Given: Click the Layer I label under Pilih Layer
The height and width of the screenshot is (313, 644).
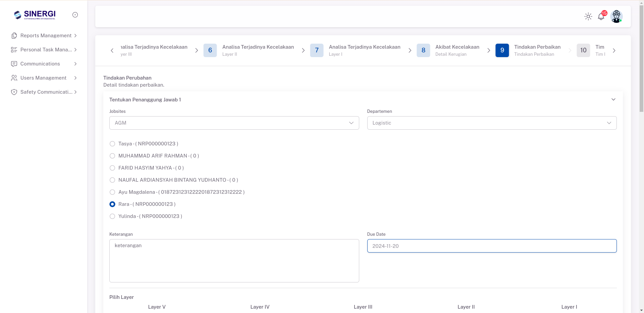Looking at the screenshot, I should 569,307.
